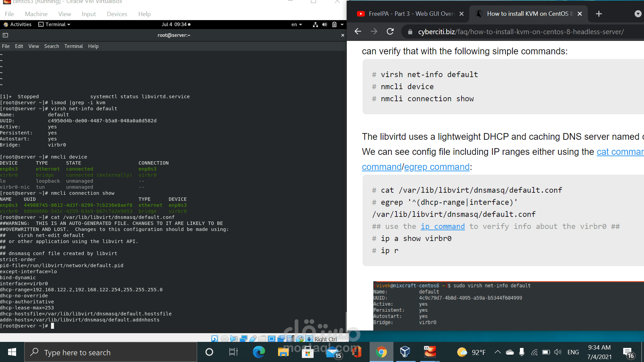Open Microsoft Store from the taskbar
Screen dimensions: 644x362
[x=308, y=352]
